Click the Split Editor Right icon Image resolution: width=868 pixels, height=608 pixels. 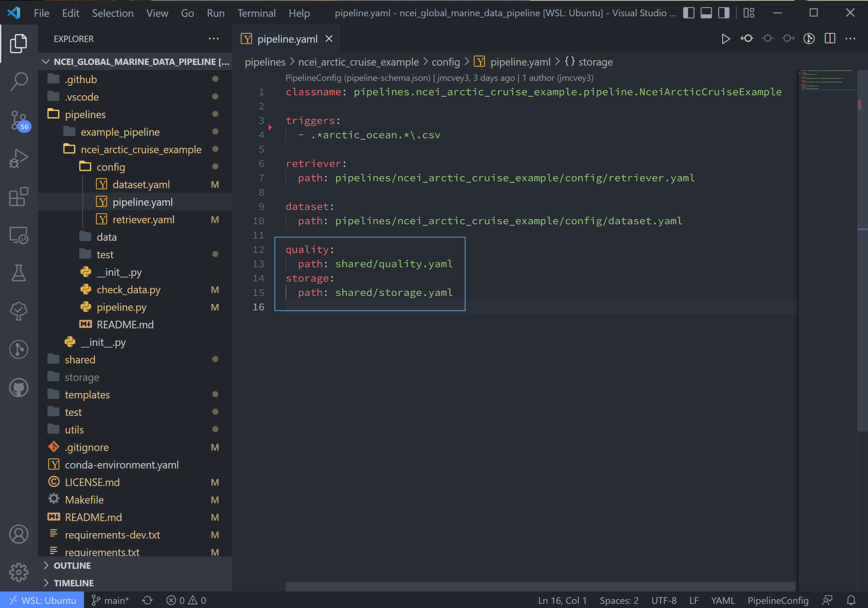(x=829, y=39)
